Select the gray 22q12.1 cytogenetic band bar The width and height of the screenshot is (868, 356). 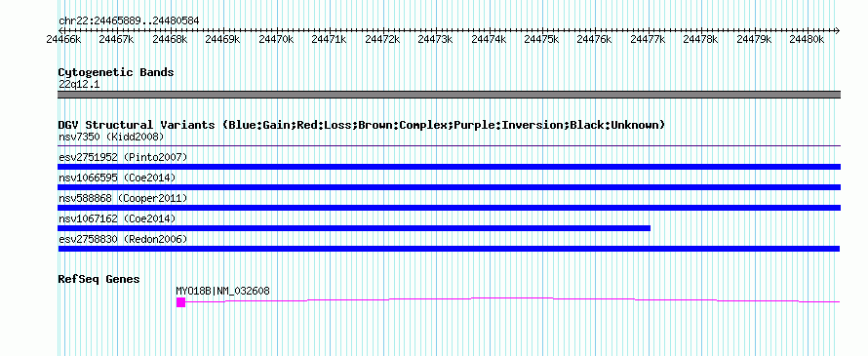[x=449, y=95]
